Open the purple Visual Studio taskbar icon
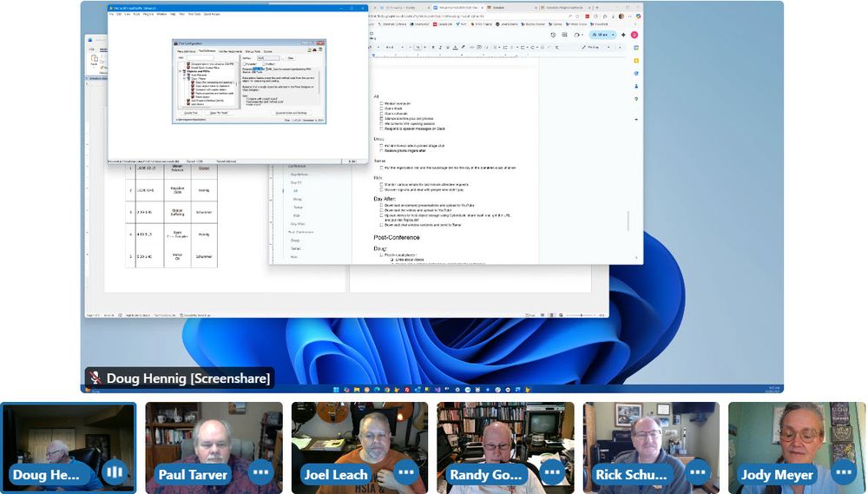 437,389
